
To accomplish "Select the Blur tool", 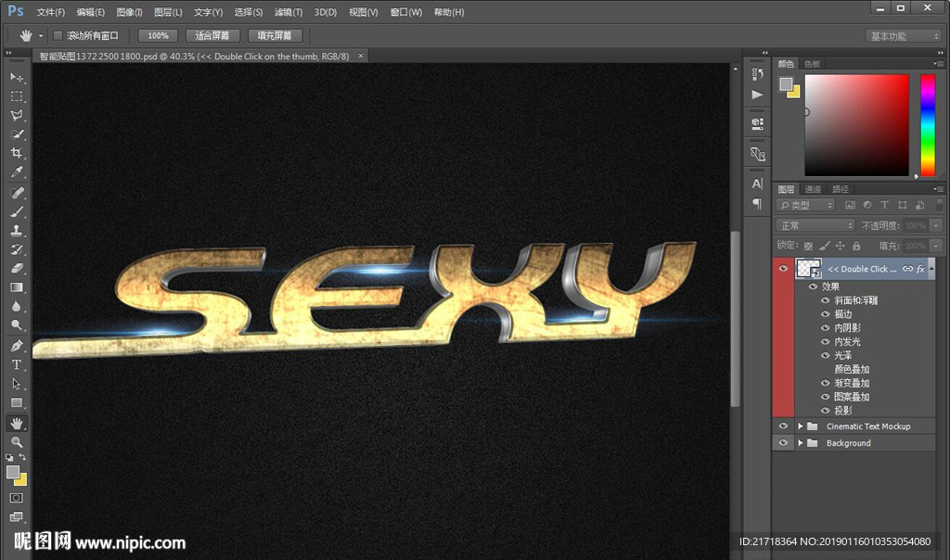I will (17, 306).
